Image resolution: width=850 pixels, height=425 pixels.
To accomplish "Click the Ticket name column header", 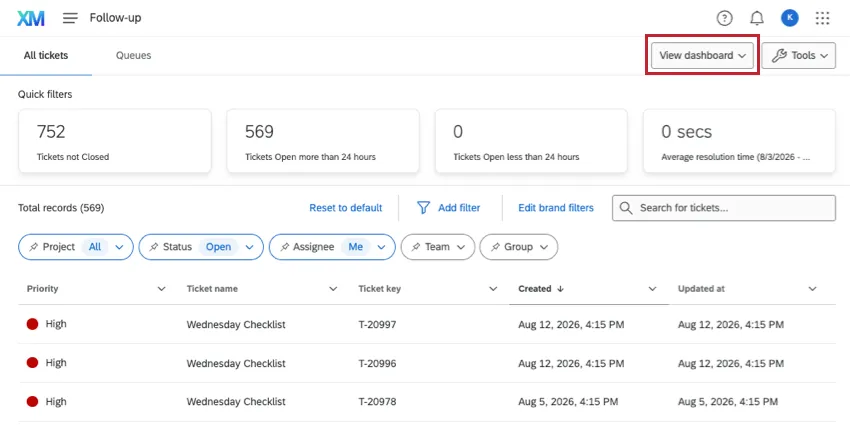I will click(x=212, y=289).
